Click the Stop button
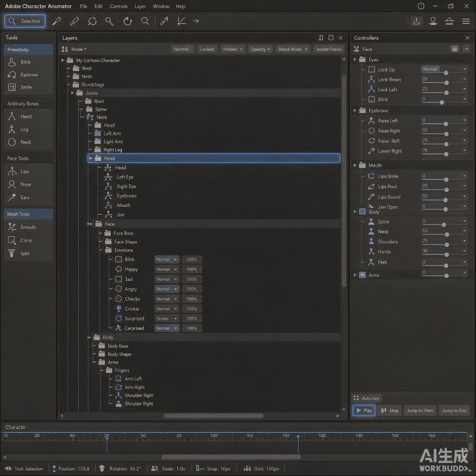 (x=389, y=410)
